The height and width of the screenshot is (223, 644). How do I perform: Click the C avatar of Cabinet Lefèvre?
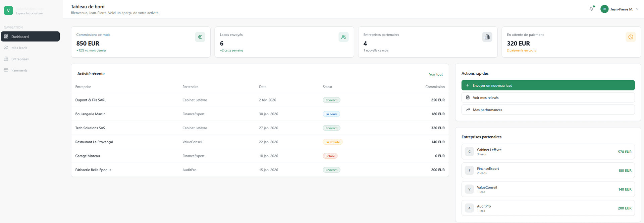[469, 152]
